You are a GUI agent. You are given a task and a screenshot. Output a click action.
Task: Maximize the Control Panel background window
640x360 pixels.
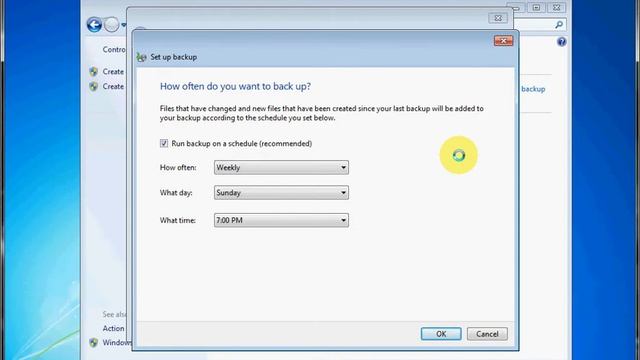pyautogui.click(x=536, y=7)
